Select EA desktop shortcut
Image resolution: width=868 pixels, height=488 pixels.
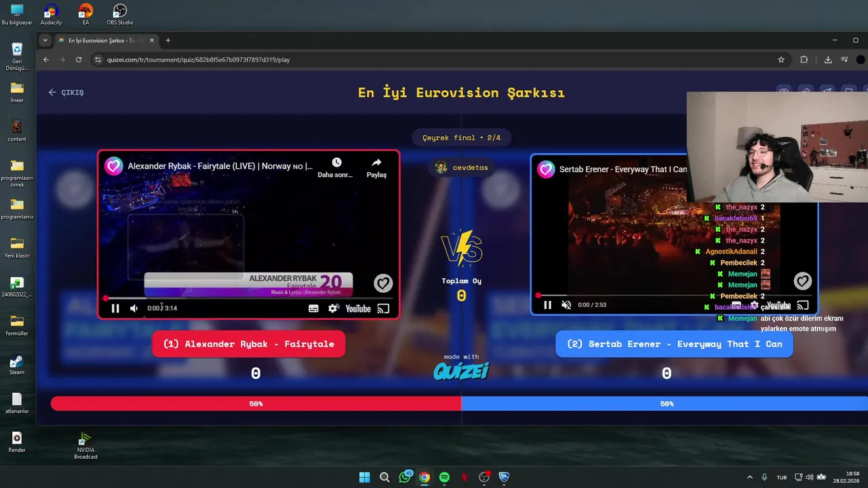click(85, 14)
